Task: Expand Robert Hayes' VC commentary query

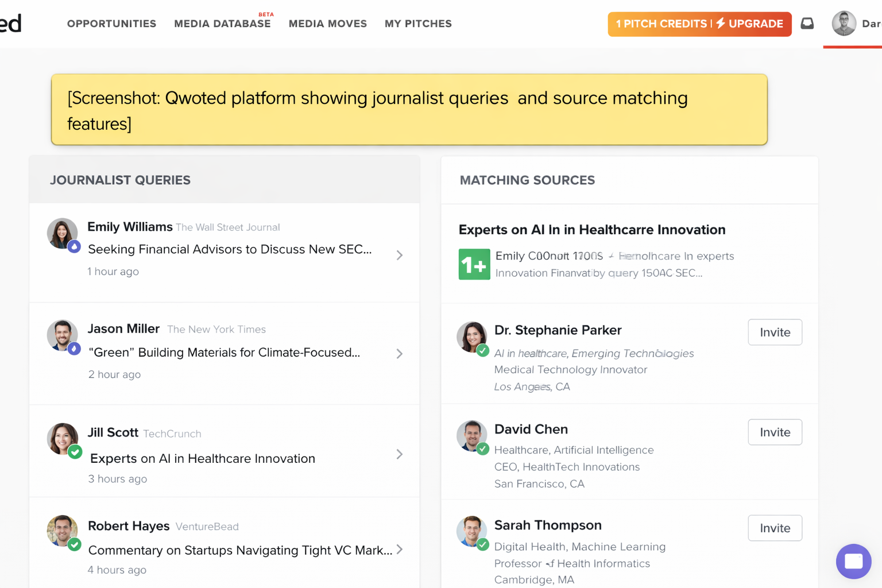Action: [400, 550]
